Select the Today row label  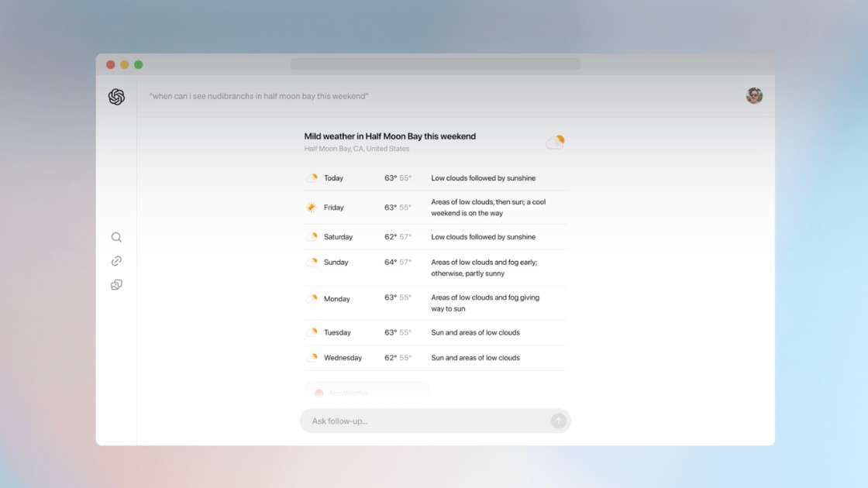point(333,178)
